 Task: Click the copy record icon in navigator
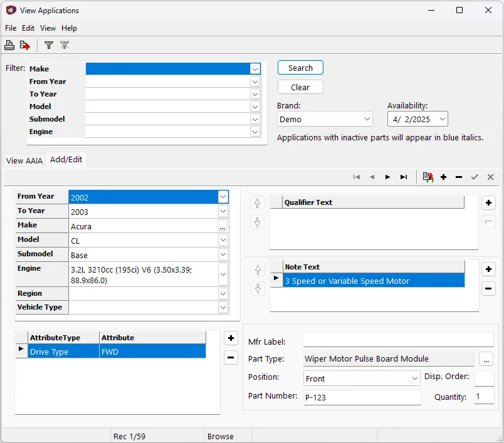(x=428, y=177)
